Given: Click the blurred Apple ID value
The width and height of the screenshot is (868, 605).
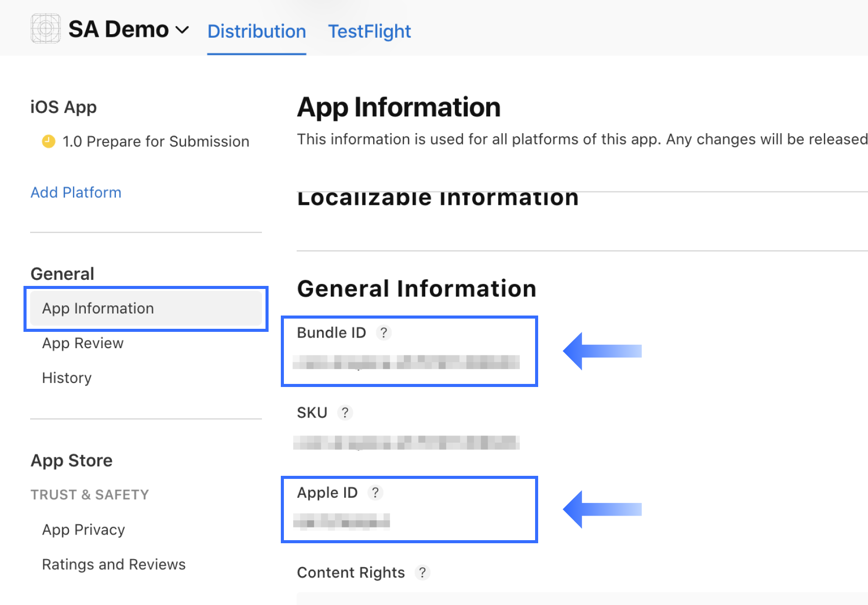Looking at the screenshot, I should [x=342, y=522].
